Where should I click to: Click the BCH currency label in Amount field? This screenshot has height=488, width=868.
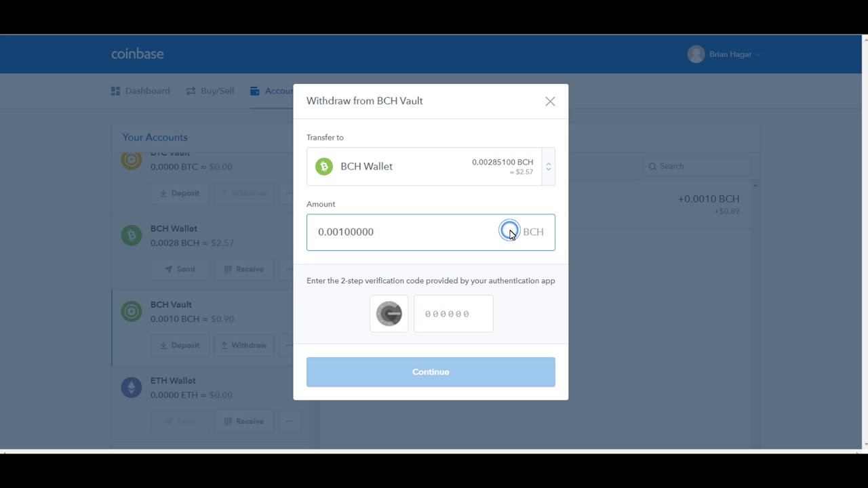[534, 232]
